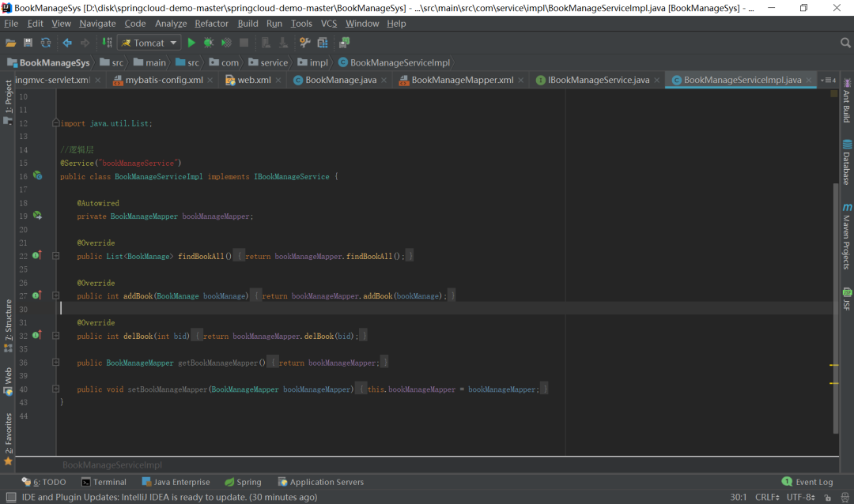This screenshot has height=504, width=854.
Task: Click the BookManageSys breadcrumb
Action: (x=48, y=62)
